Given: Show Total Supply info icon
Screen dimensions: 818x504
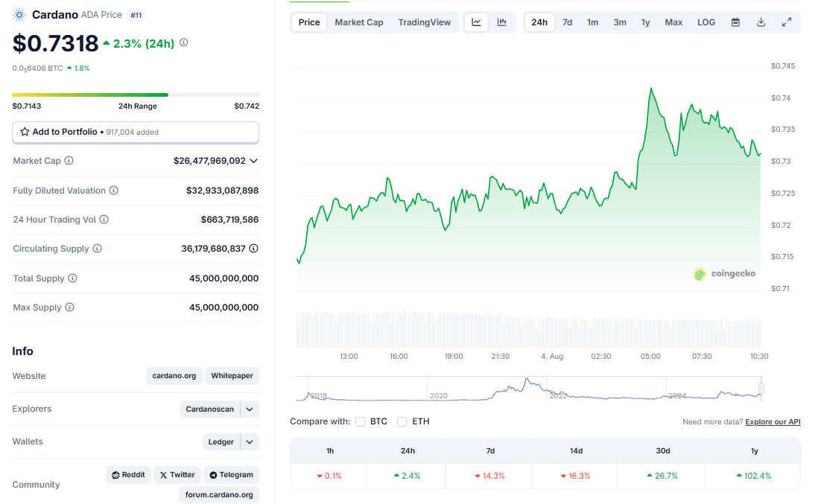Looking at the screenshot, I should pyautogui.click(x=72, y=278).
